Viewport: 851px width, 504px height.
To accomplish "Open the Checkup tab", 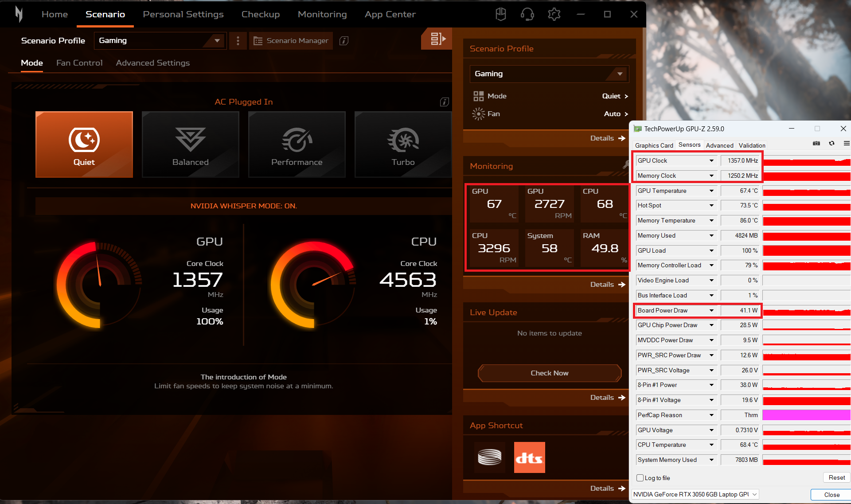I will point(261,14).
